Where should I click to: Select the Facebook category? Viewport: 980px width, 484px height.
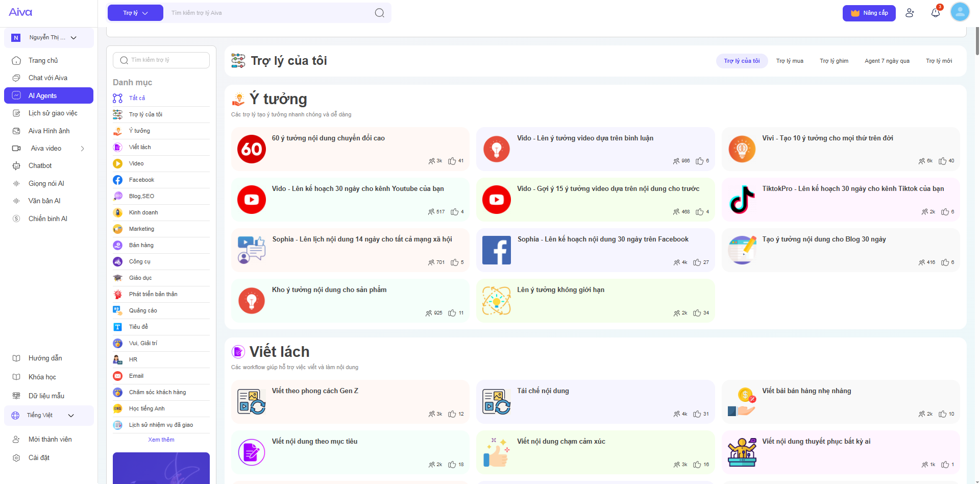pyautogui.click(x=161, y=180)
